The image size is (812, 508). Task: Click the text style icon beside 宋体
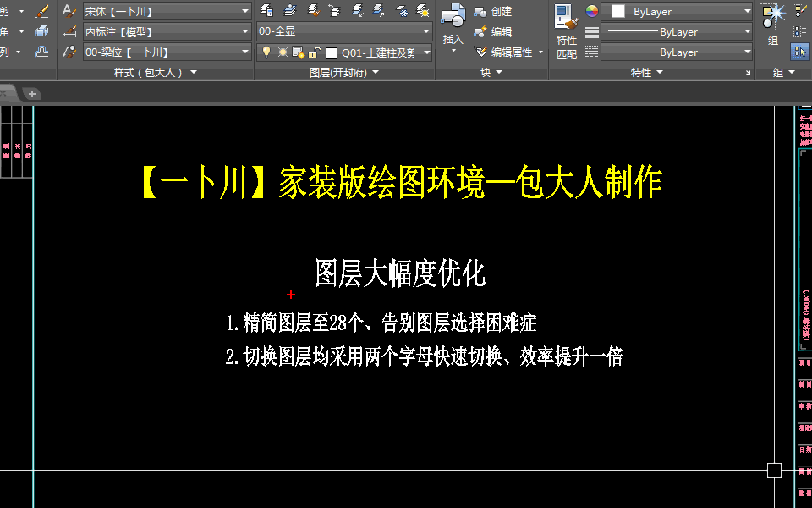pyautogui.click(x=69, y=11)
